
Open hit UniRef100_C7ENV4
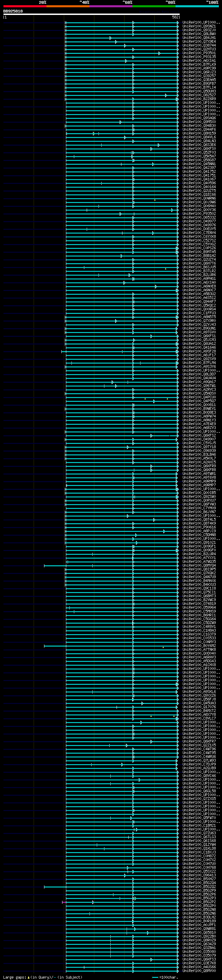pos(199,233)
